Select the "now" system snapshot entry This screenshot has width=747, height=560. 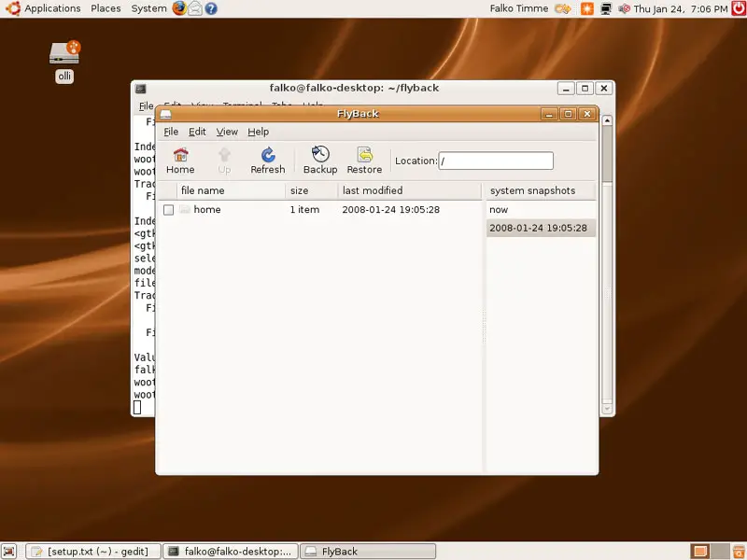tap(499, 210)
